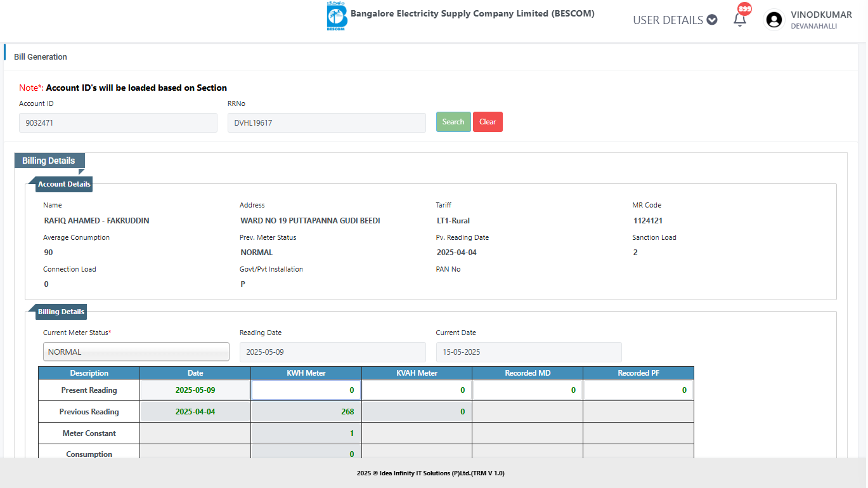Click the BESCOM logo icon
Image resolution: width=868 pixels, height=488 pixels.
point(336,16)
